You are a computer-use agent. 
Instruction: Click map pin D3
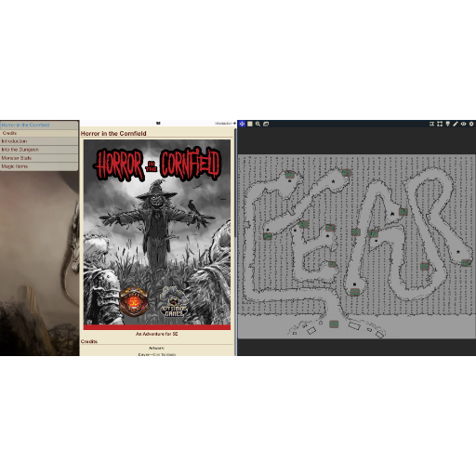(374, 233)
